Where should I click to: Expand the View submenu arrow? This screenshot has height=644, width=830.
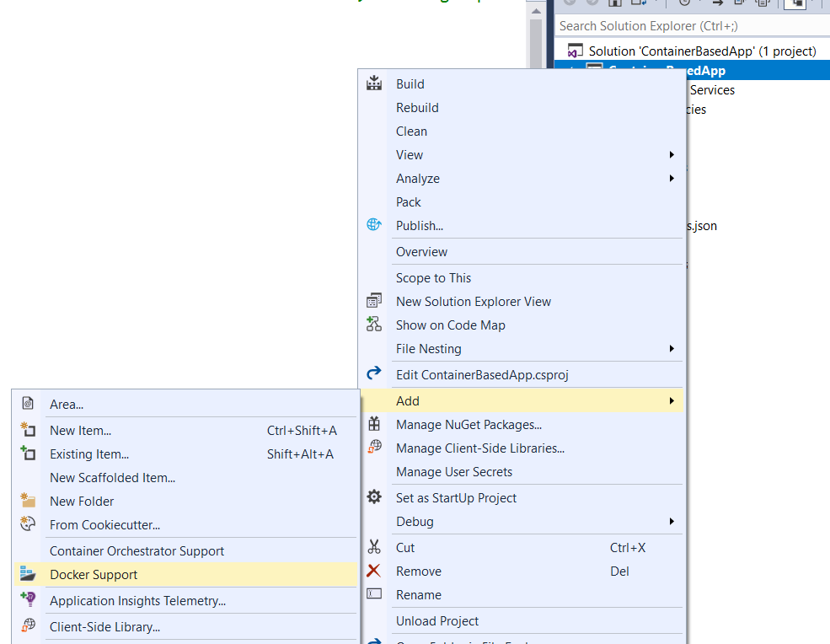(672, 154)
